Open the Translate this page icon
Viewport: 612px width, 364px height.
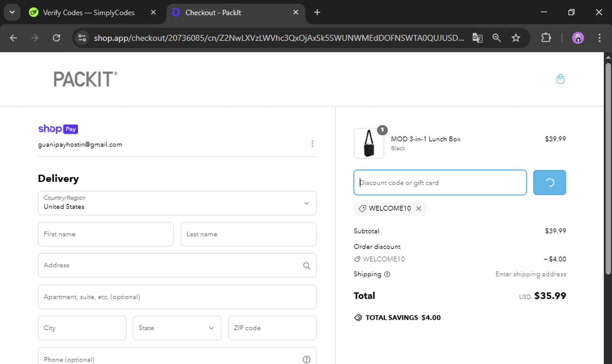point(477,38)
